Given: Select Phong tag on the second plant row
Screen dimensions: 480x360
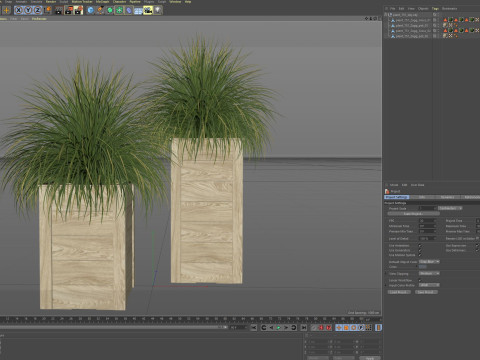Looking at the screenshot, I should (x=455, y=25).
